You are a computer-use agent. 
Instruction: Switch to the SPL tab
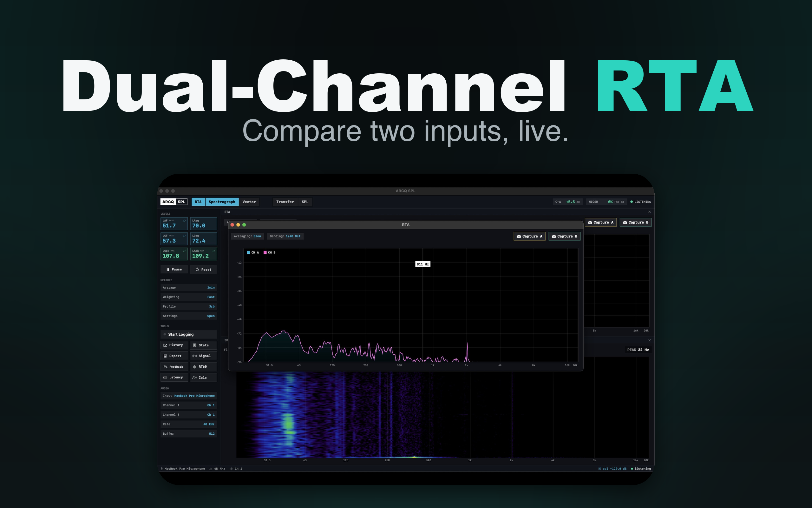305,202
